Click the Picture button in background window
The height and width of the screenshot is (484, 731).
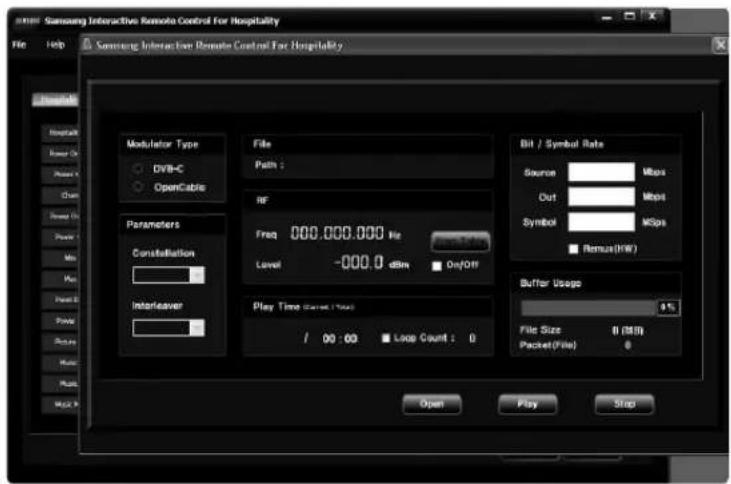point(61,342)
